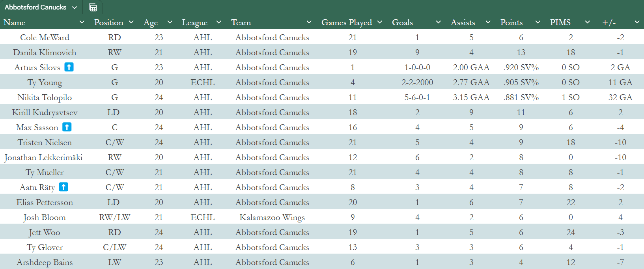This screenshot has width=644, height=269.
Task: Select the Danila Klimovich name cell
Action: click(45, 52)
